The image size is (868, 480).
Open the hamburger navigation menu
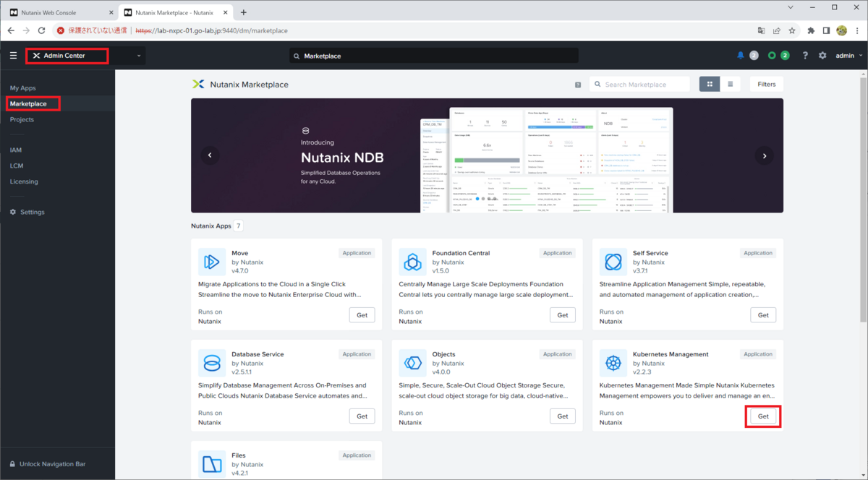[13, 56]
